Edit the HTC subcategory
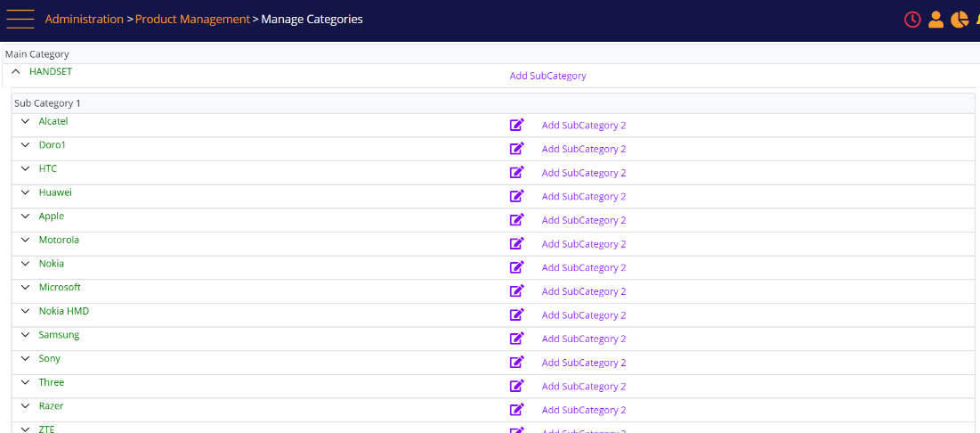The width and height of the screenshot is (980, 433). [x=517, y=173]
